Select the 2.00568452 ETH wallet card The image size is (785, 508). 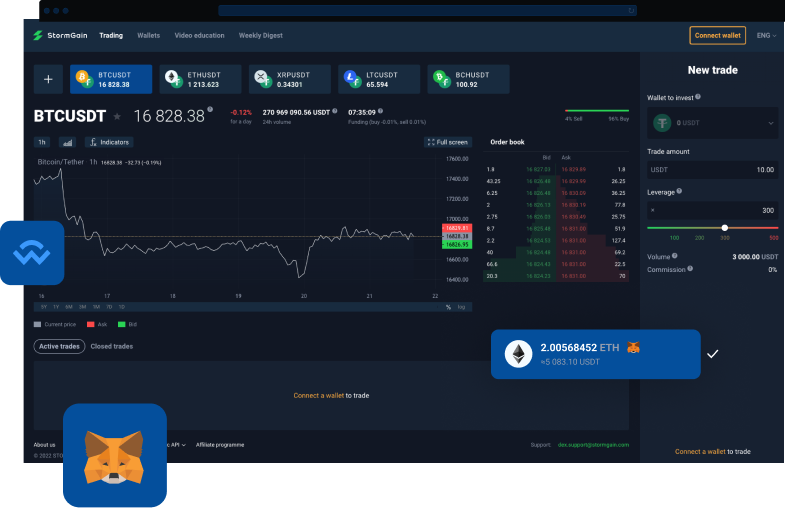point(595,354)
